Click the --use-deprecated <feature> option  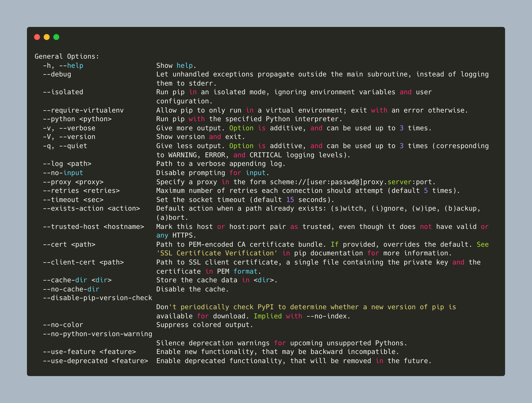(x=95, y=361)
